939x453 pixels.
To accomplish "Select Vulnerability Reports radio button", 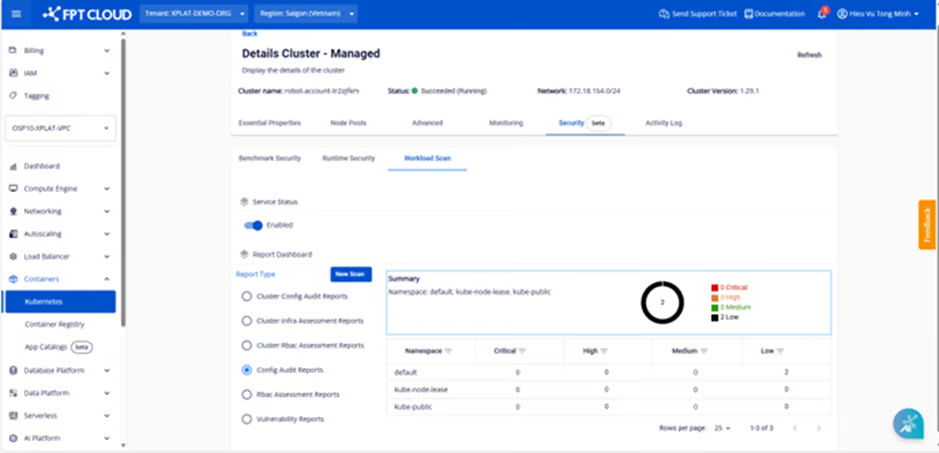I will 247,419.
